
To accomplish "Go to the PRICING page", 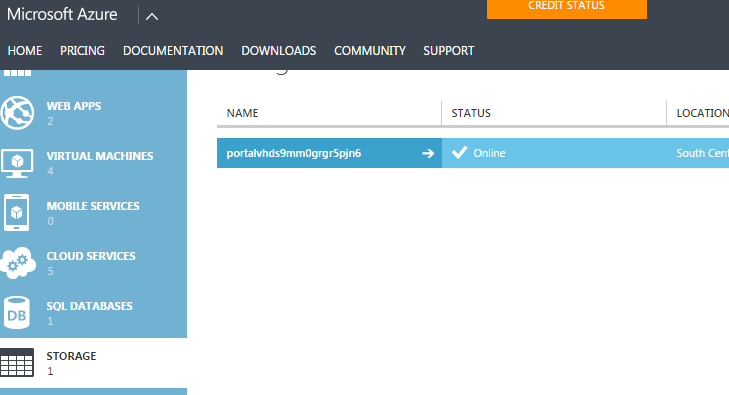I will tap(82, 51).
